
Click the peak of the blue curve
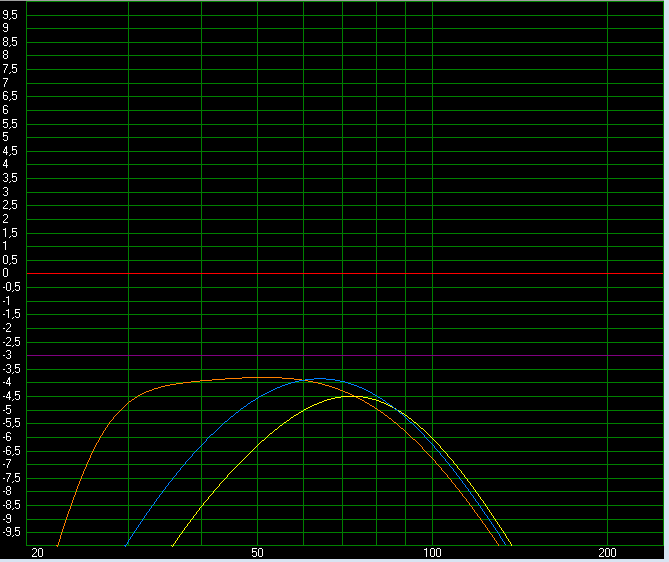coord(318,379)
